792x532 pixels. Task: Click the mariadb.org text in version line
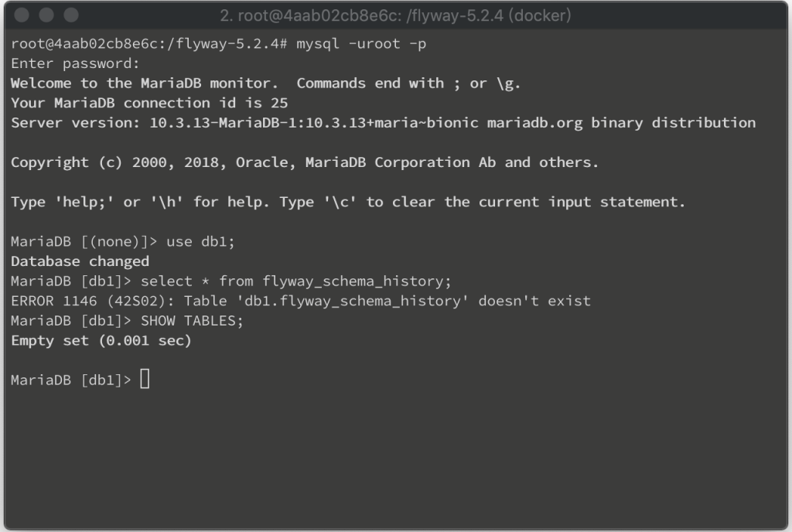point(534,123)
